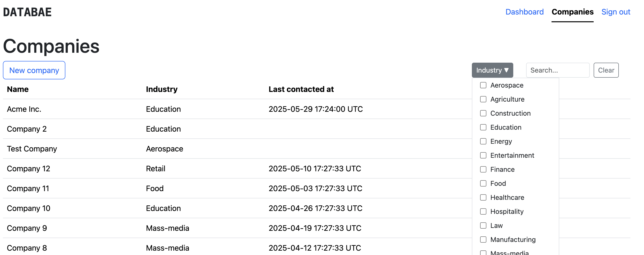Check the Manufacturing industry option
644x255 pixels.
pyautogui.click(x=483, y=240)
